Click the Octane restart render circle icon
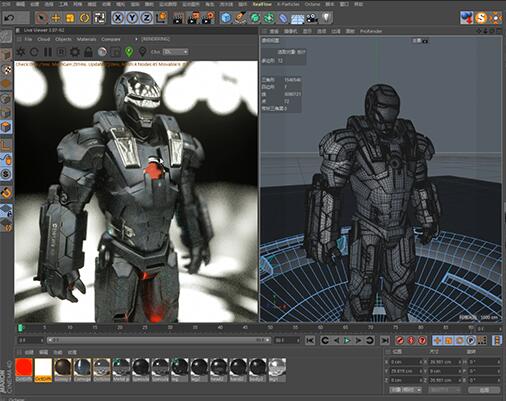The image size is (506, 401). [34, 52]
